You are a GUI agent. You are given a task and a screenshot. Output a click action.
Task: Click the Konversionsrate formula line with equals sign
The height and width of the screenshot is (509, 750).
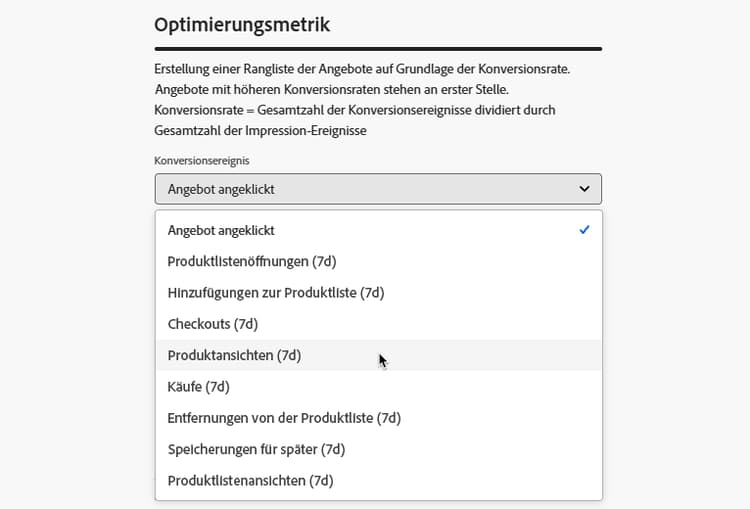[x=355, y=110]
